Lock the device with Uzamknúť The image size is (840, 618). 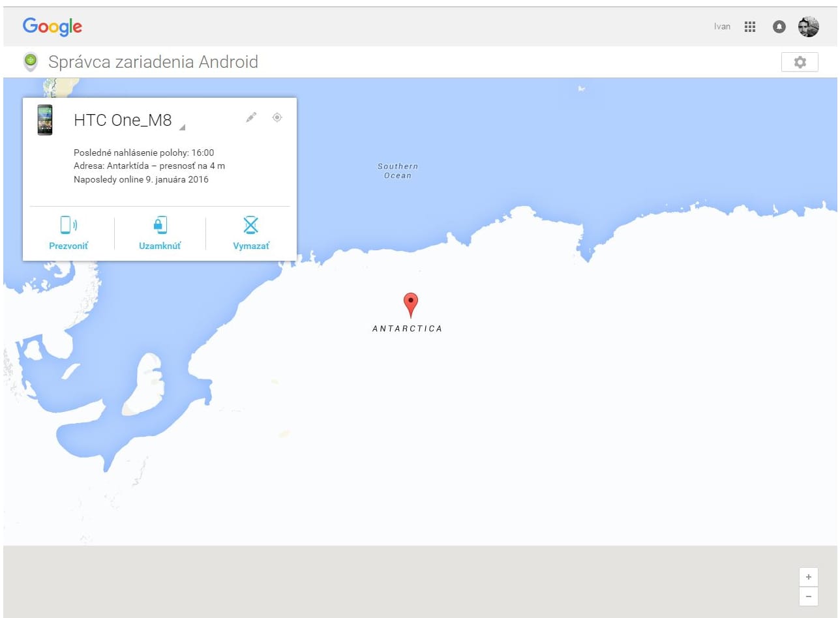coord(160,233)
